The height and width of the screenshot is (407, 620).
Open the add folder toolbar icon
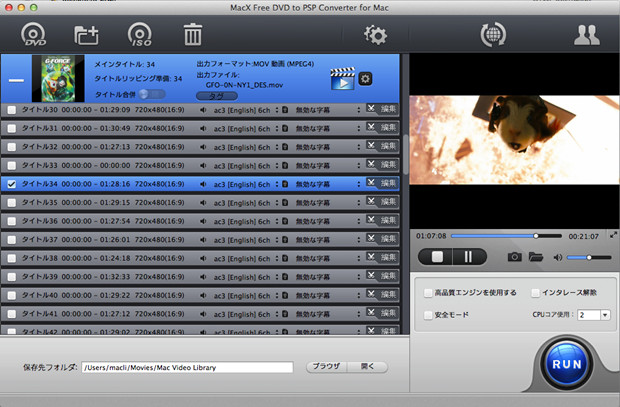coord(86,35)
